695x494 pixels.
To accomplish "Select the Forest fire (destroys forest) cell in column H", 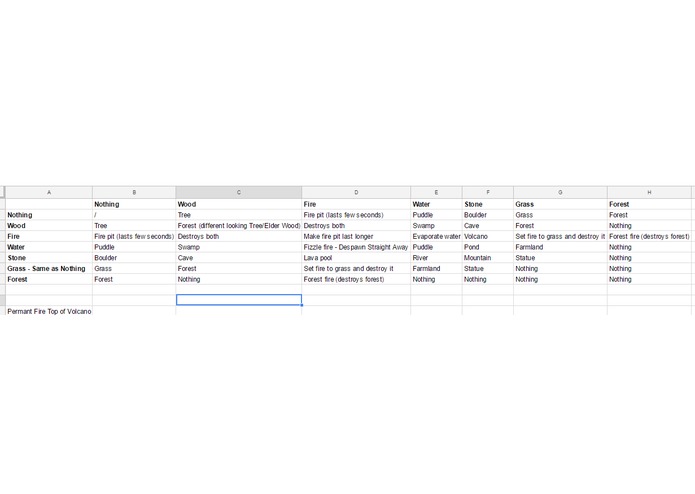I will [649, 237].
